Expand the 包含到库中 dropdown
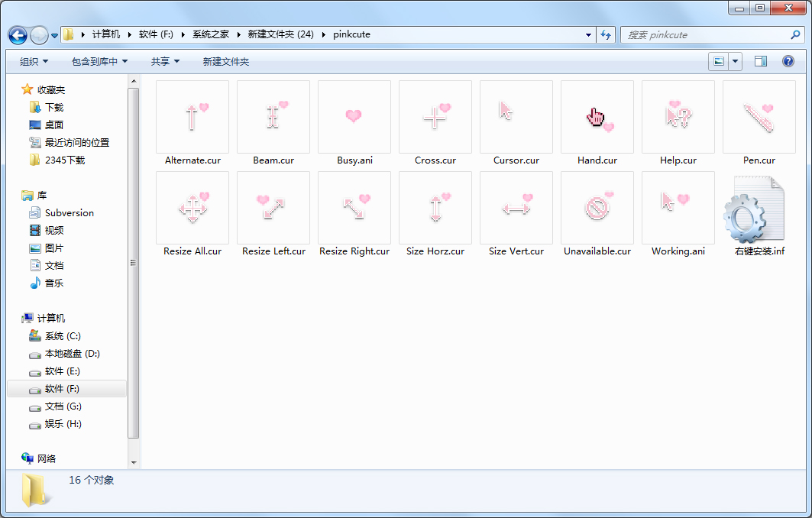This screenshot has width=812, height=518. coord(99,61)
